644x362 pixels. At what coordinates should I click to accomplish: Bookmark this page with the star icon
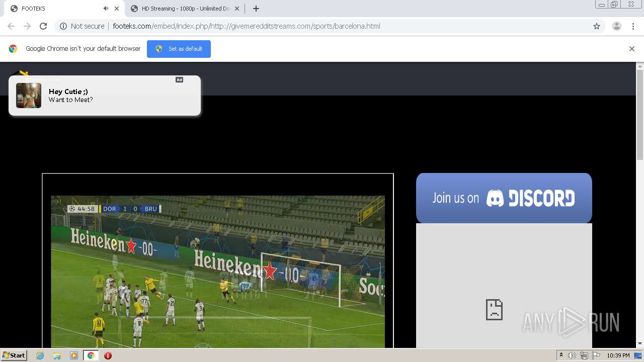(x=597, y=26)
